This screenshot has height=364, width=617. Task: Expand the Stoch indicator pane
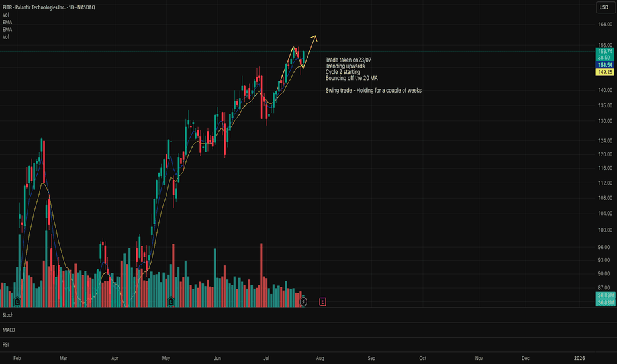coord(8,315)
